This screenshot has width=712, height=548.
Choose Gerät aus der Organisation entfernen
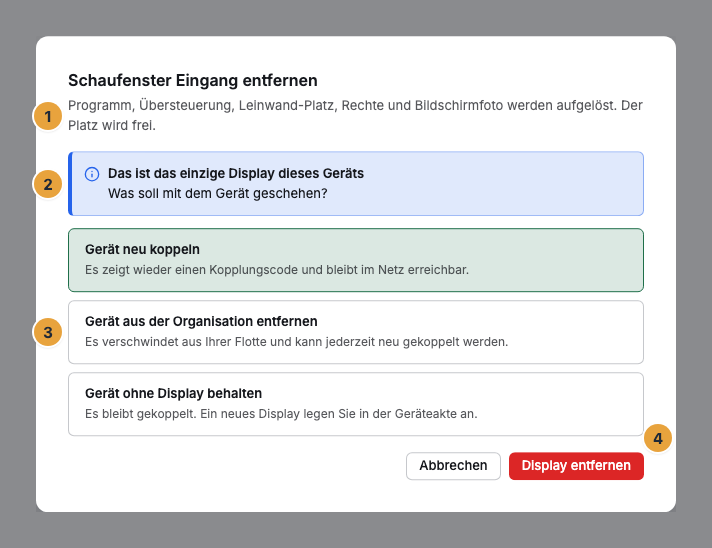point(356,332)
